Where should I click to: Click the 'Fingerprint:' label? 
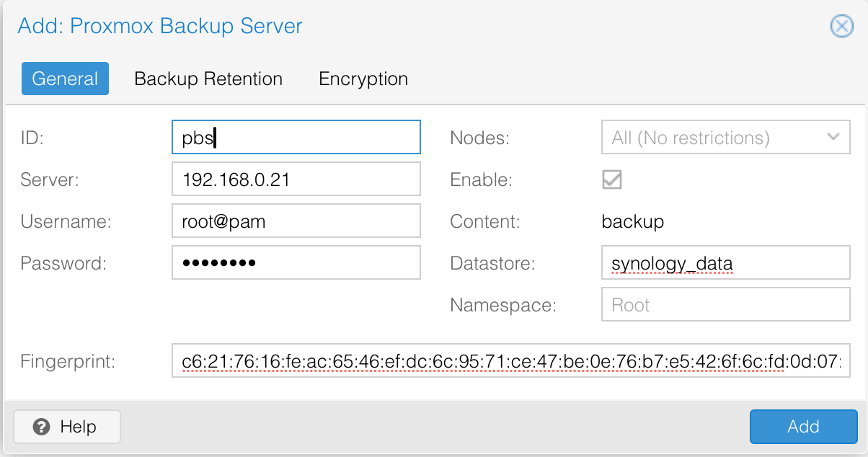point(68,362)
